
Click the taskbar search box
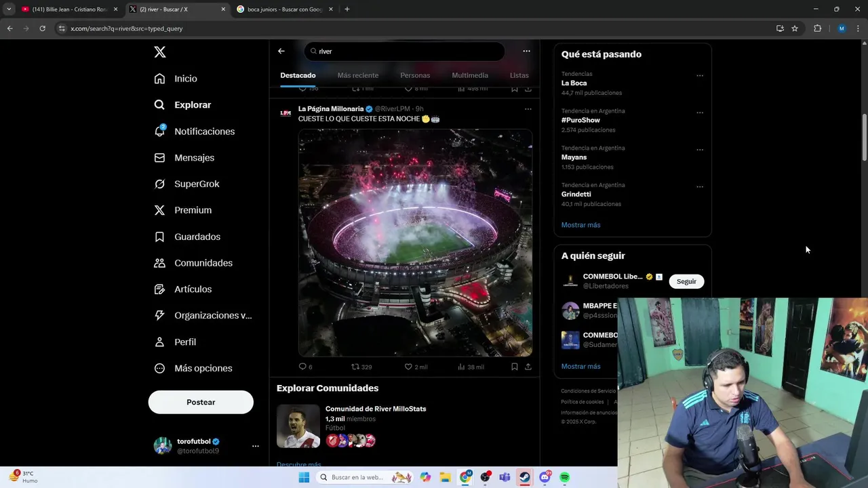(366, 477)
